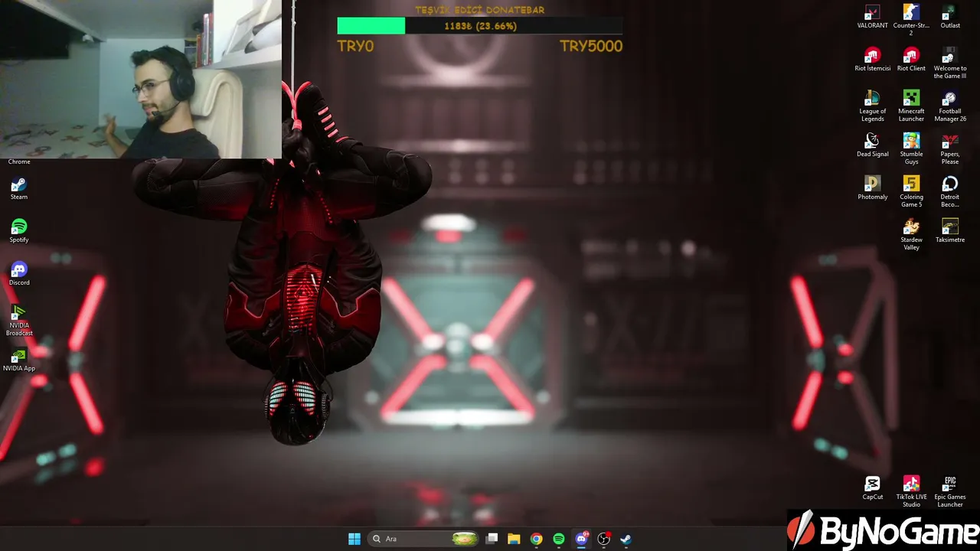Select the Epic Games Launcher desktop icon

click(x=950, y=492)
